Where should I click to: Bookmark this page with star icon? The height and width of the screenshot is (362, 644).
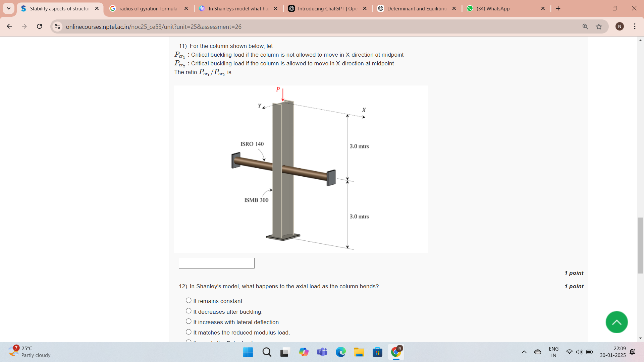599,26
